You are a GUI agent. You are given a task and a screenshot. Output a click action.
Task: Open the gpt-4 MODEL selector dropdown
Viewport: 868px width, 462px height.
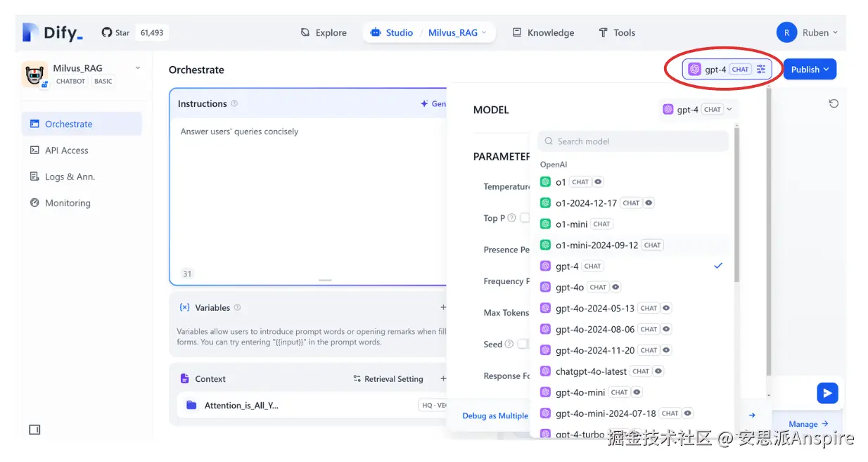click(x=697, y=110)
